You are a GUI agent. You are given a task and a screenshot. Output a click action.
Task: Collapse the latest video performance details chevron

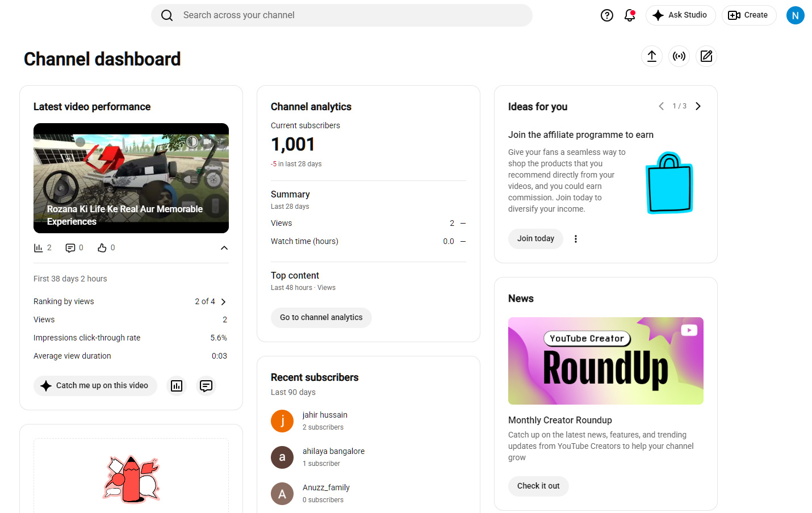click(224, 248)
